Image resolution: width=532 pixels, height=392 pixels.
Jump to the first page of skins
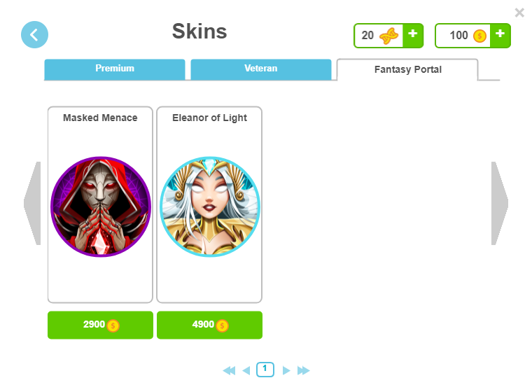pos(229,370)
